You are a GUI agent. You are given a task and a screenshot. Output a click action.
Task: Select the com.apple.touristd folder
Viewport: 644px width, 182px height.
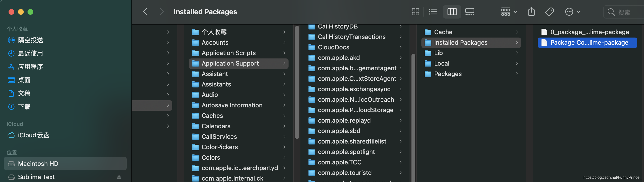[x=355, y=173]
